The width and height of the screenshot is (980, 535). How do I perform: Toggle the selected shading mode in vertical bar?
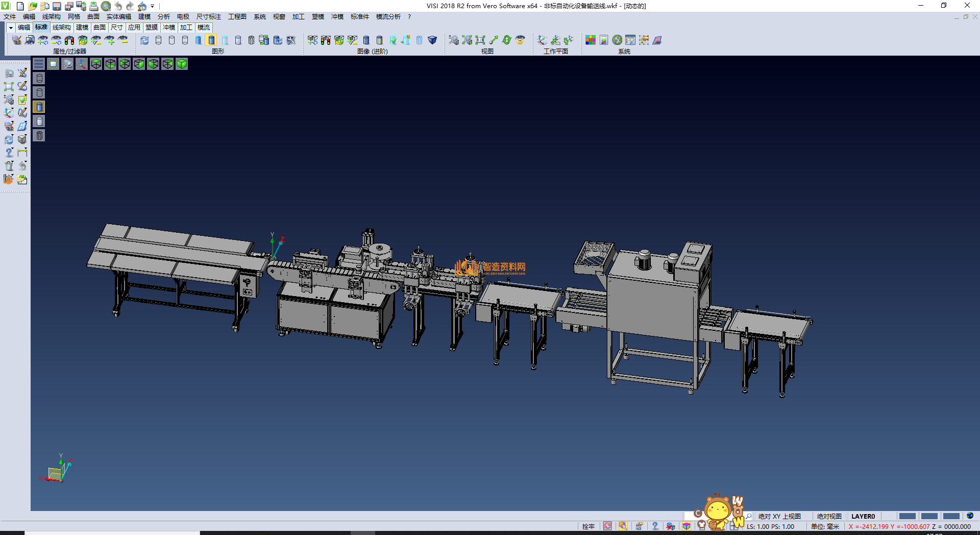pyautogui.click(x=39, y=107)
